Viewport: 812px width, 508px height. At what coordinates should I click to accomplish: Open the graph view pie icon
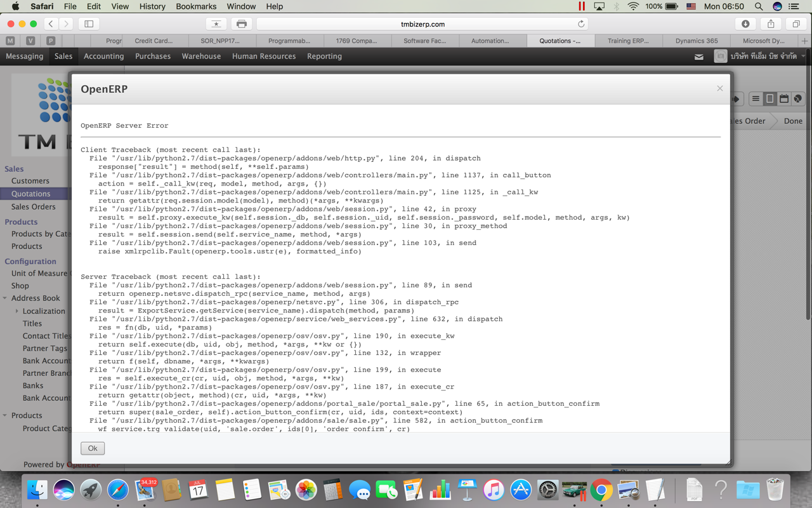click(x=797, y=98)
